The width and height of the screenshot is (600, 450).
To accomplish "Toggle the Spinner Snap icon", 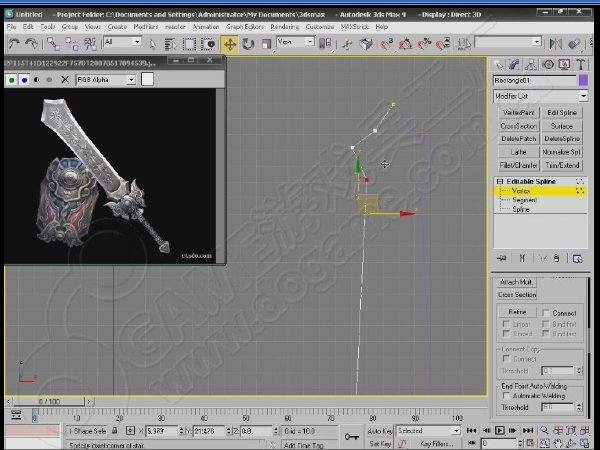I will click(443, 44).
